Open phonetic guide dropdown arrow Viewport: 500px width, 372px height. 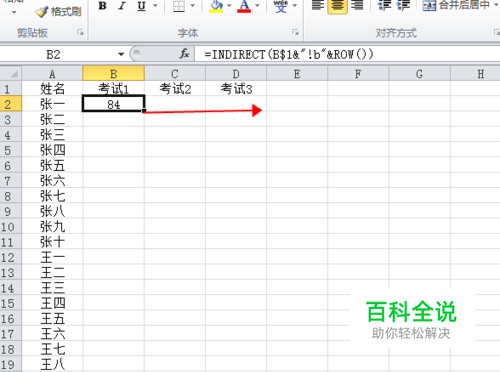[295, 6]
